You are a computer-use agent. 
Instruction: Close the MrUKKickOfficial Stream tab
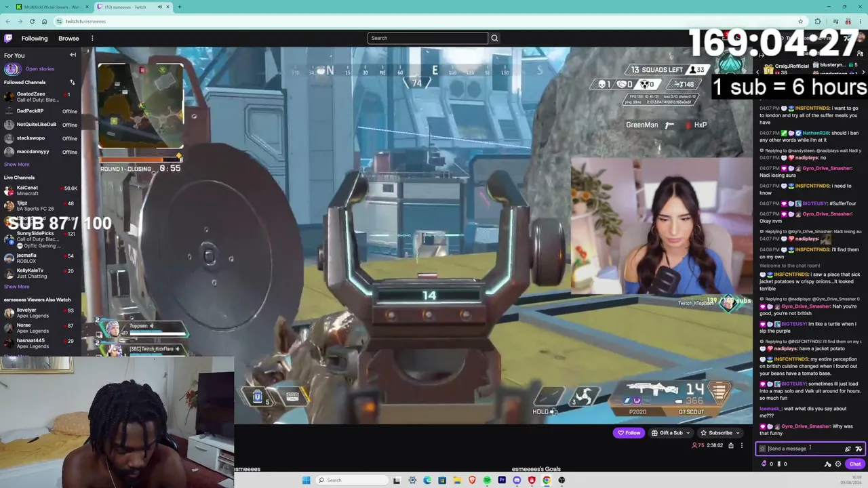tap(87, 7)
